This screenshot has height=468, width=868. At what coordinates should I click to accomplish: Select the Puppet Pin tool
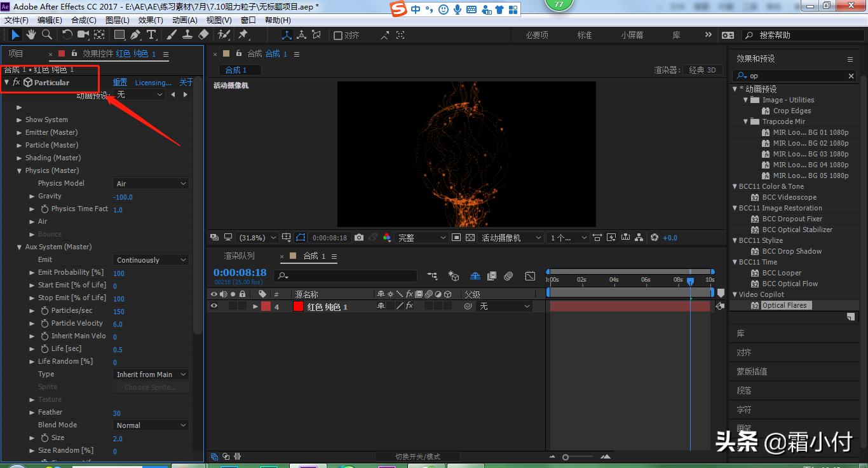tap(243, 34)
